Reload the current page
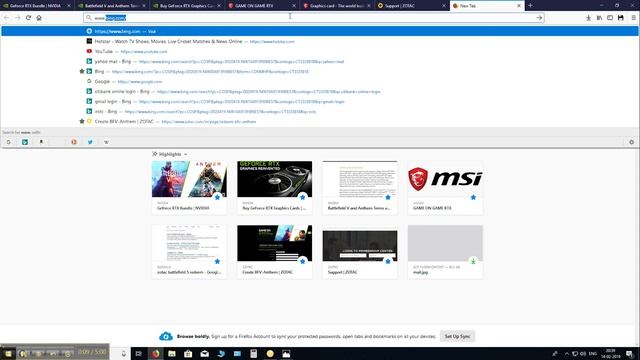Viewport: 640px width, 360px height. (x=28, y=18)
